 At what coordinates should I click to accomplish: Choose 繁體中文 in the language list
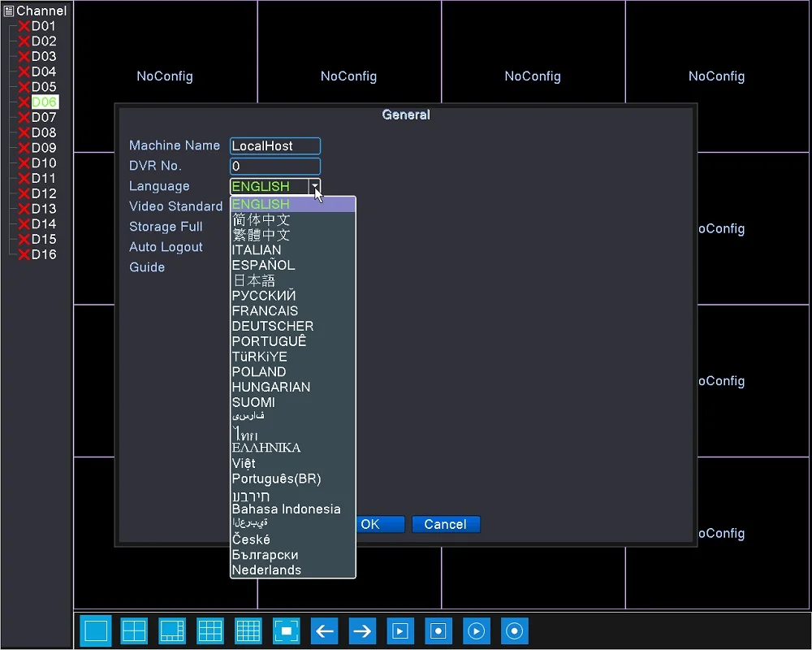[x=292, y=235]
